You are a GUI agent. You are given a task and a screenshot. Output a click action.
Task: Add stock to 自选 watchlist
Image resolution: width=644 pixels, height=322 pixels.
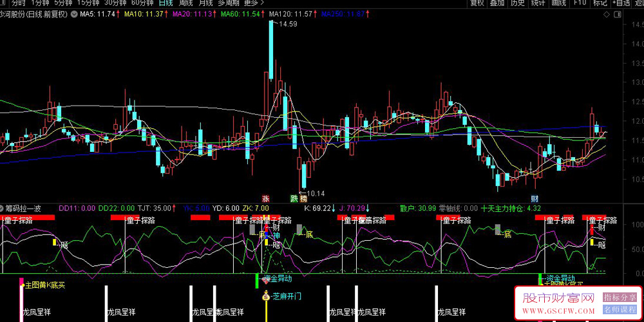coord(621,3)
